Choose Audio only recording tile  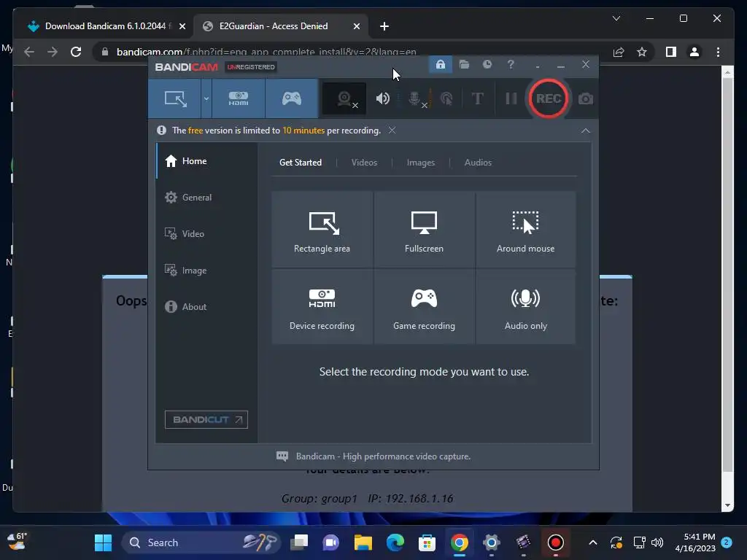(525, 307)
